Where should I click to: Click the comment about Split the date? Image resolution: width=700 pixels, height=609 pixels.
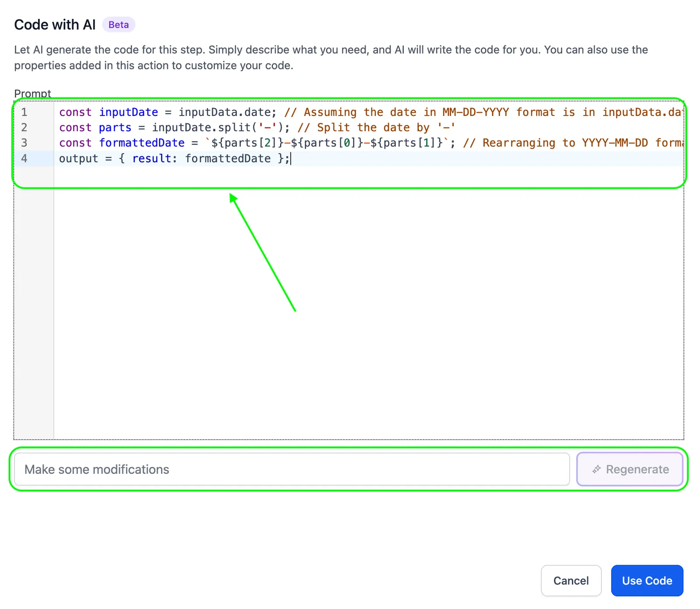pos(377,127)
